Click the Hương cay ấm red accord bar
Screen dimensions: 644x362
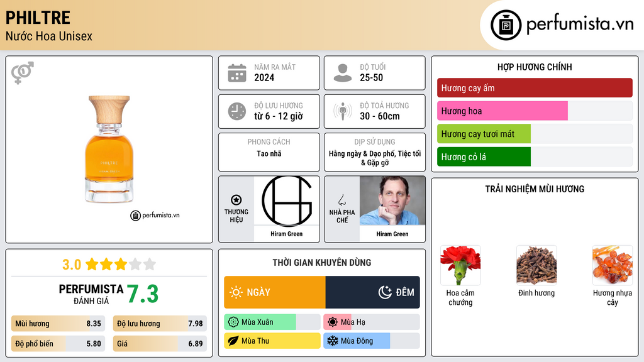pyautogui.click(x=535, y=88)
